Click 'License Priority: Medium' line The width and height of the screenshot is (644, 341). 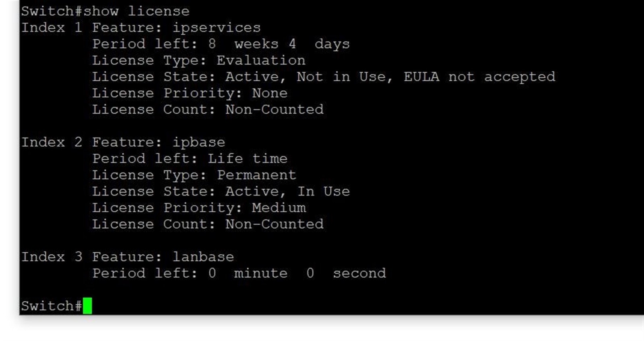click(199, 208)
